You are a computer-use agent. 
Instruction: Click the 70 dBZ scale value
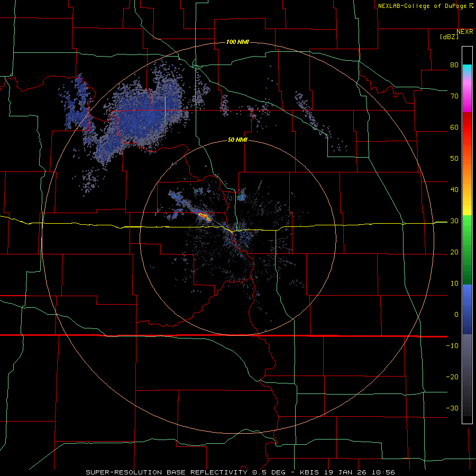(454, 96)
